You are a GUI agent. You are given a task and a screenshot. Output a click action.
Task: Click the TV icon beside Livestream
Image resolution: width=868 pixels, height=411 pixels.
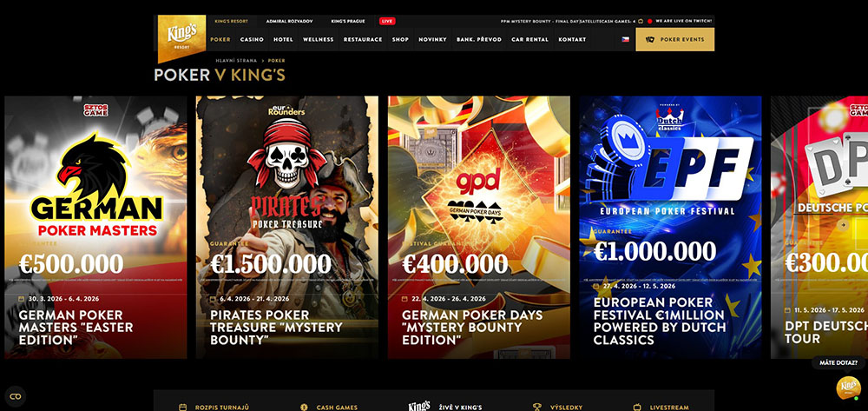point(637,408)
